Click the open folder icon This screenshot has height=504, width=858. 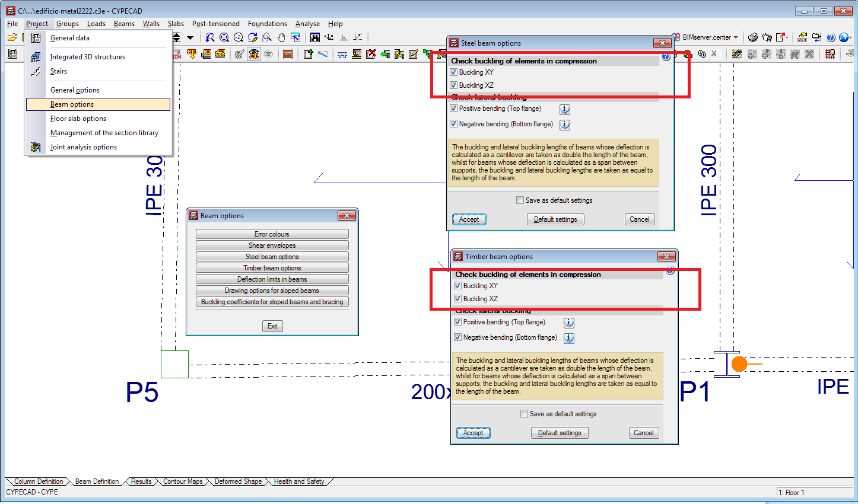pos(12,37)
